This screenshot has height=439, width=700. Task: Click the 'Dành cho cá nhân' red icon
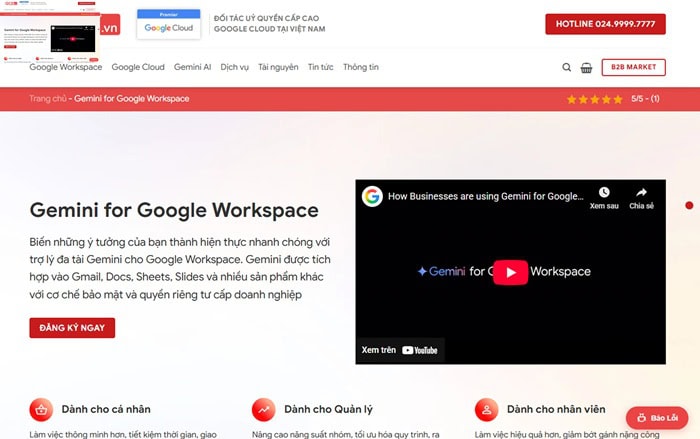[x=41, y=409]
